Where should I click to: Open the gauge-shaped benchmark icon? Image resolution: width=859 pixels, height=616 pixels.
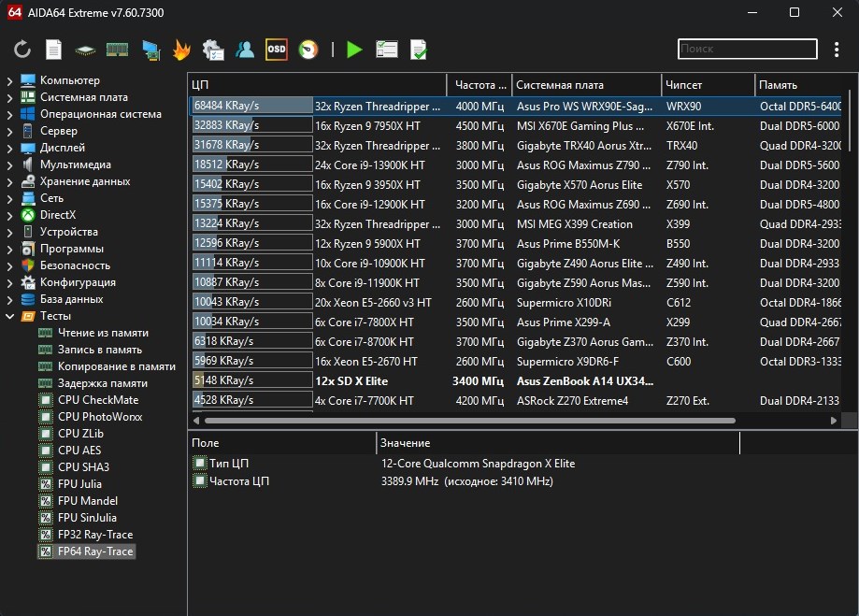click(x=308, y=50)
